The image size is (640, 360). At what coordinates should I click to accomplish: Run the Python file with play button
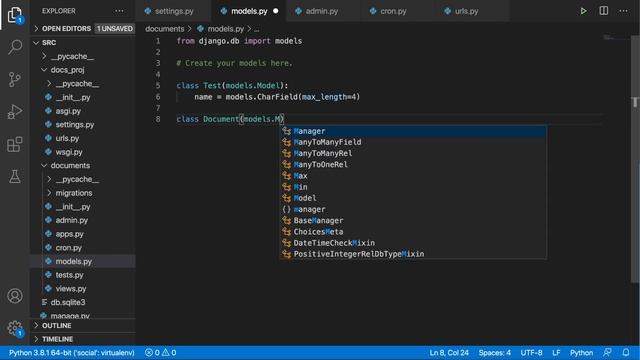pos(583,11)
